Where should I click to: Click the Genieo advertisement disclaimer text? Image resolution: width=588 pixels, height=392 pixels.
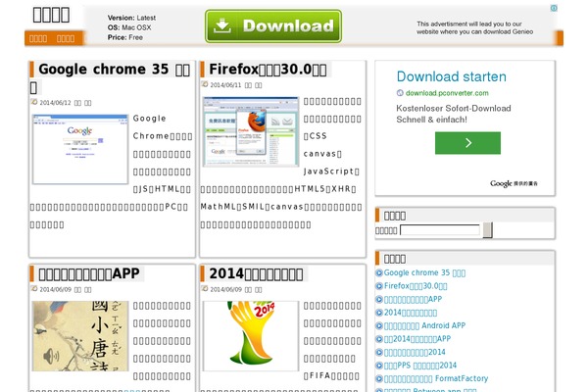(474, 27)
